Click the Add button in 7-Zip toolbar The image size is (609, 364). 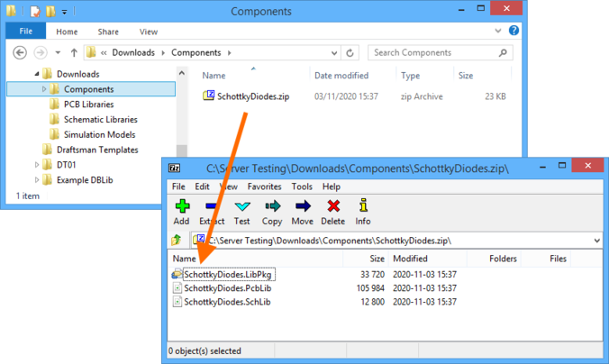(x=182, y=212)
